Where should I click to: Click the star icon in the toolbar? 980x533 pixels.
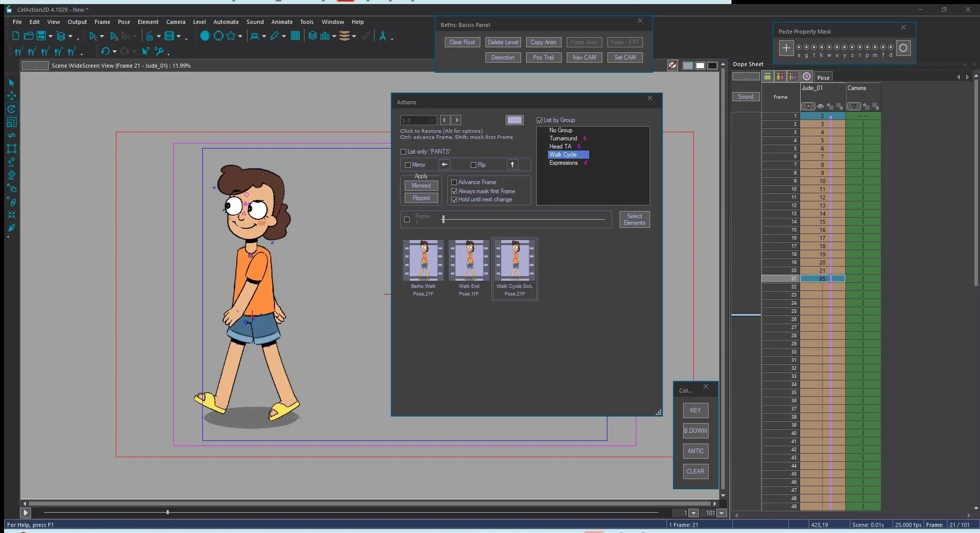[x=231, y=36]
